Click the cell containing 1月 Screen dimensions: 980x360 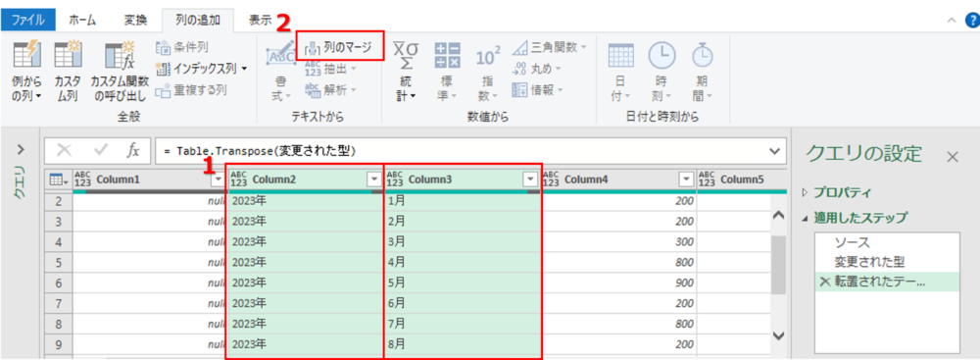pyautogui.click(x=463, y=202)
